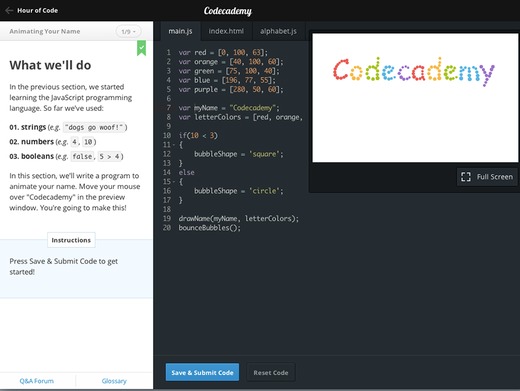Click line 3 'var green' declaration
The image size is (520, 391).
[x=229, y=71]
